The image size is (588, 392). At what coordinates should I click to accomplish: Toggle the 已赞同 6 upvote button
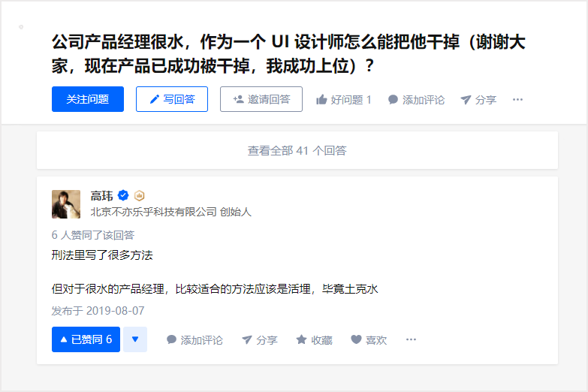(x=86, y=339)
